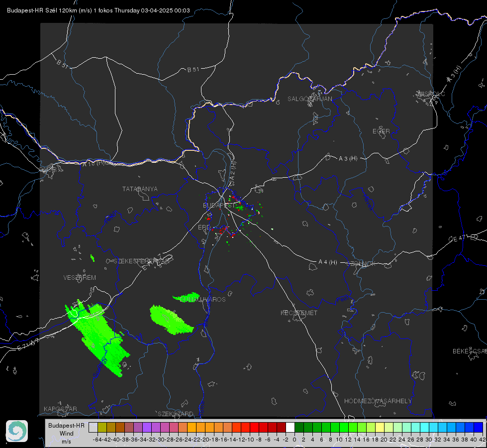Select the BÉKÉSCSABA city label
The height and width of the screenshot is (448, 487).
click(470, 351)
